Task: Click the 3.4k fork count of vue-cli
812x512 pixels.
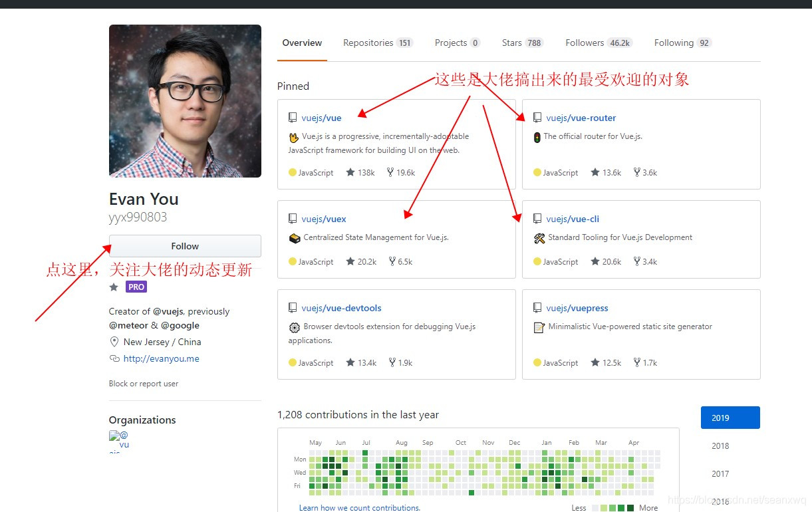Action: coord(645,261)
